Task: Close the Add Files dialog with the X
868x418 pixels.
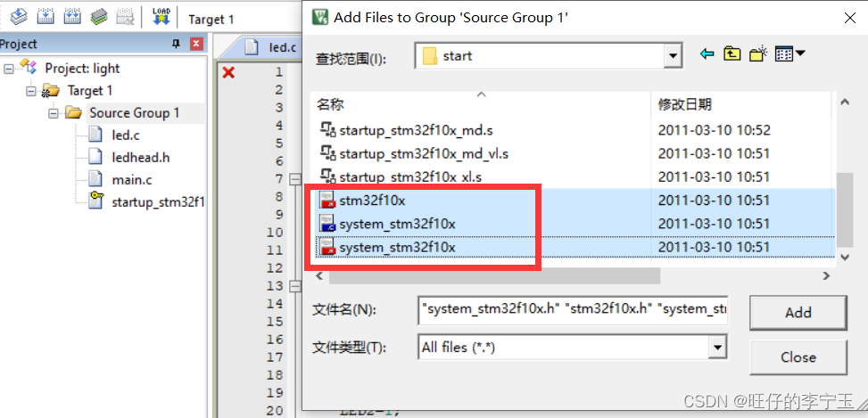Action: point(850,18)
